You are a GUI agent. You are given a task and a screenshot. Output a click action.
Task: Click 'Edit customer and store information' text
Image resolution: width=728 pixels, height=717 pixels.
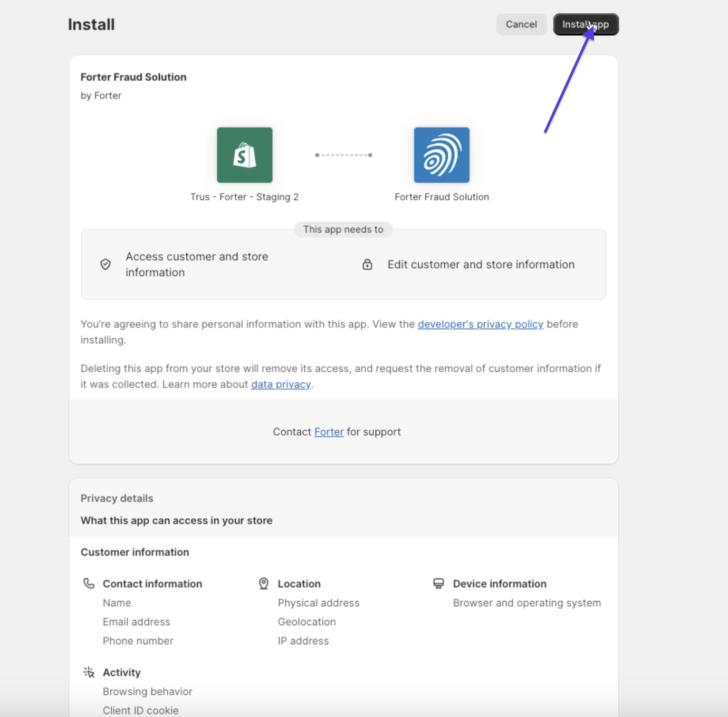click(481, 265)
